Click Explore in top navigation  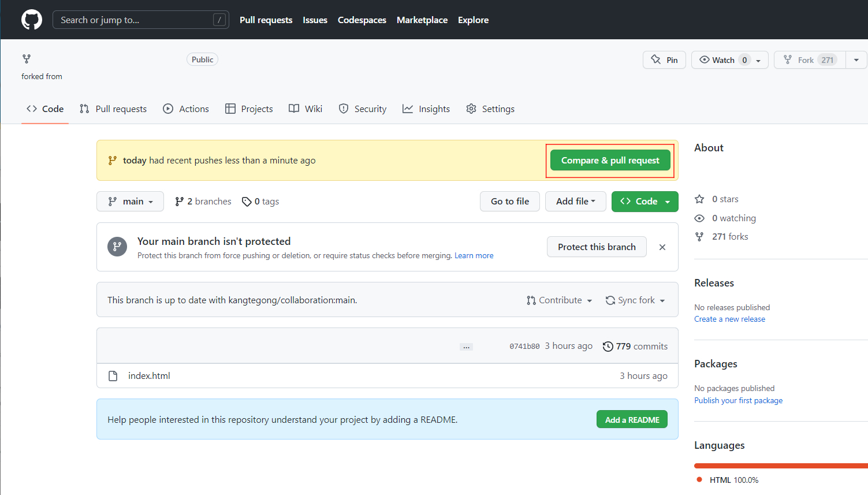point(473,20)
